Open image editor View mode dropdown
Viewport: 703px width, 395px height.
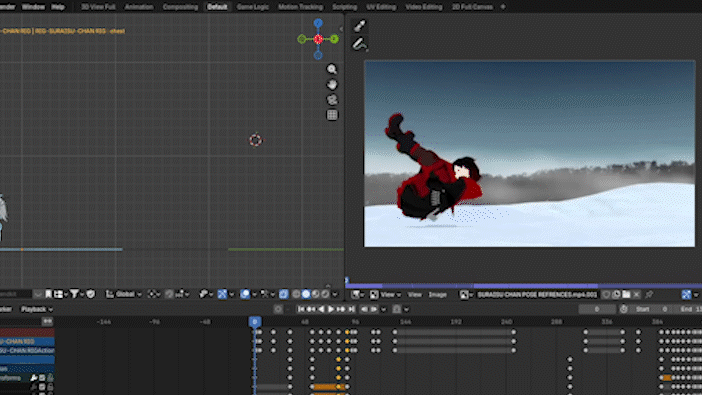[387, 295]
